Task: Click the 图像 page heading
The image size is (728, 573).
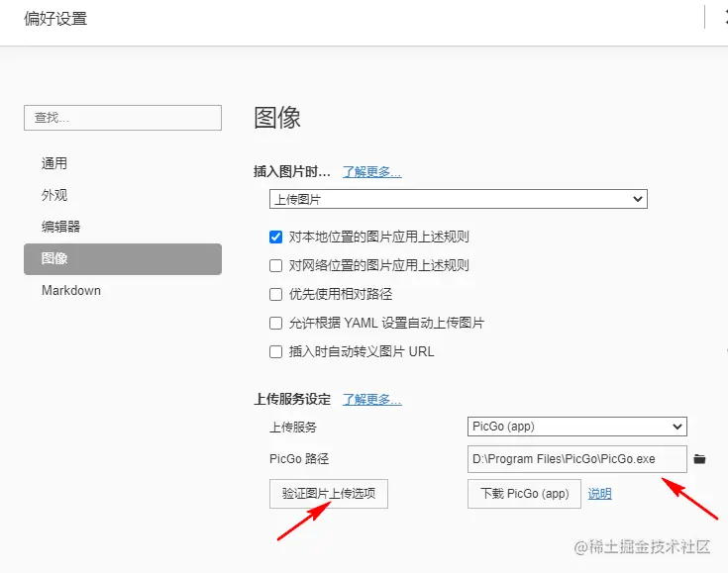Action: point(277,118)
